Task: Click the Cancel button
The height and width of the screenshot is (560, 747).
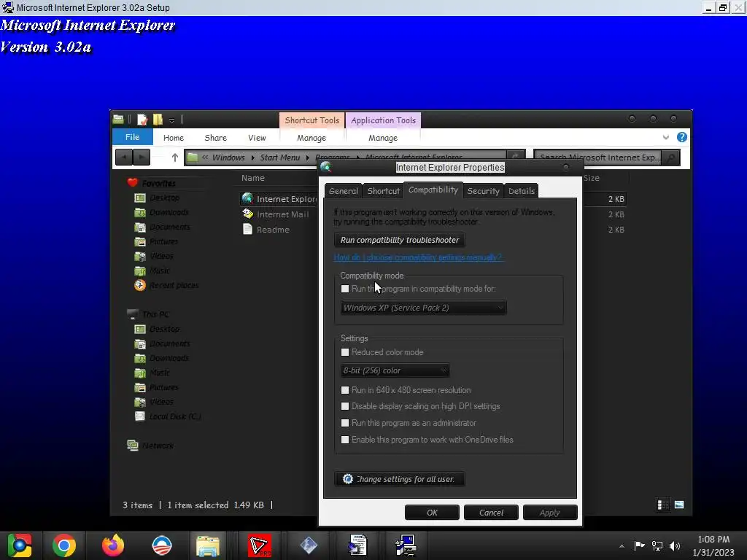Action: click(491, 513)
